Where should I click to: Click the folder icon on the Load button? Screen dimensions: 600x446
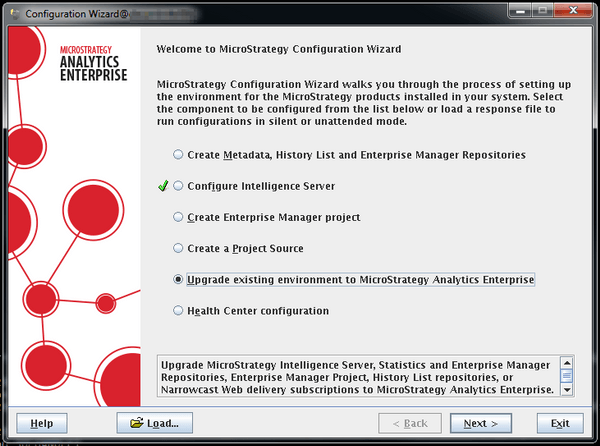[134, 423]
